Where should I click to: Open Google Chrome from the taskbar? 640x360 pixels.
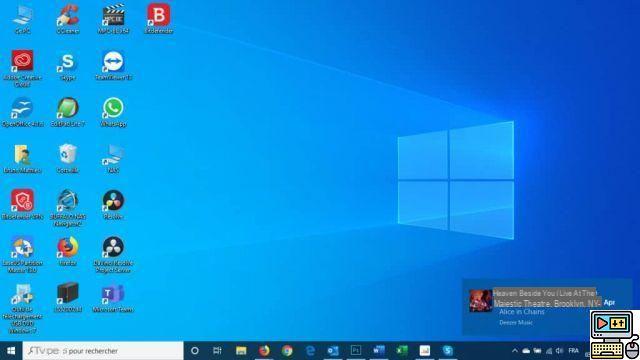(287, 351)
